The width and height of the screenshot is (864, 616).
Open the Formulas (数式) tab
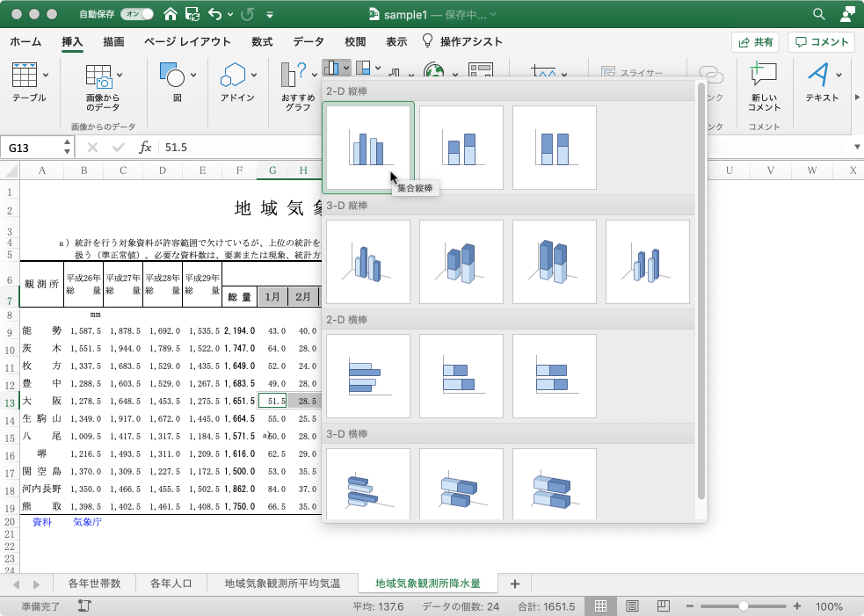262,42
